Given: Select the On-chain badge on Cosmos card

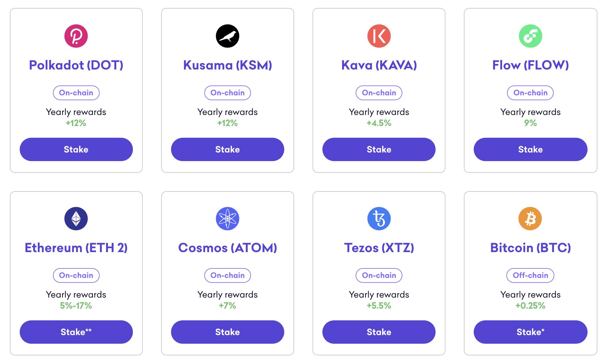Looking at the screenshot, I should 227,275.
